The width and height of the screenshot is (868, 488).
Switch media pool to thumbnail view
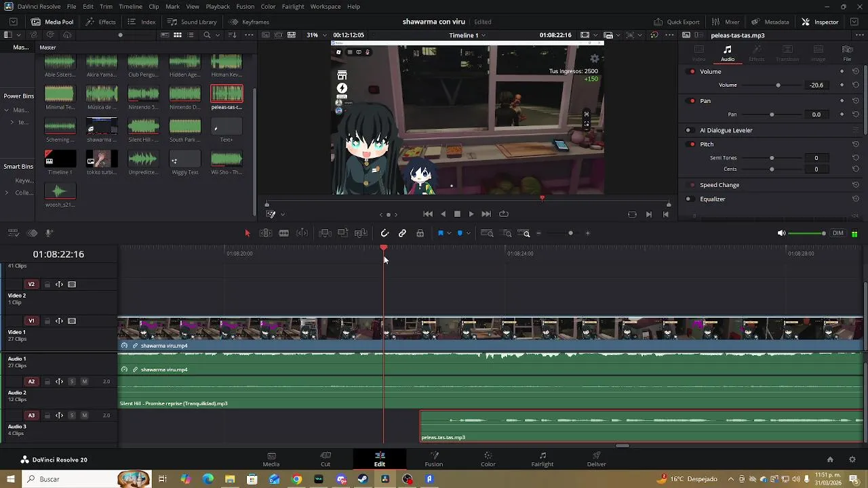tap(178, 35)
